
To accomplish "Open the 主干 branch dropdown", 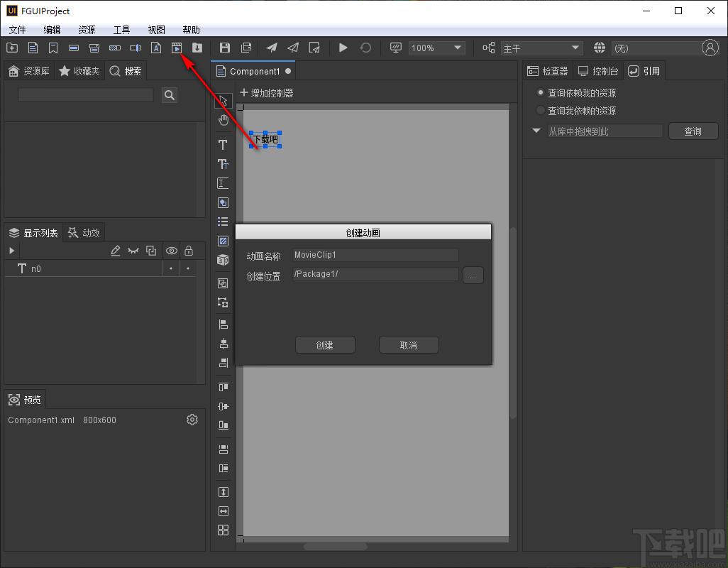I will coord(541,48).
